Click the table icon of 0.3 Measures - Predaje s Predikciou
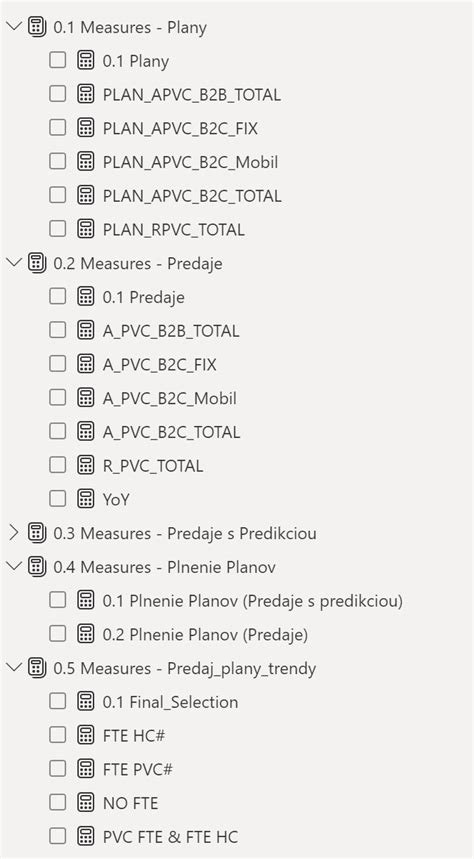Screen dimensions: 474x859 (x=37, y=532)
